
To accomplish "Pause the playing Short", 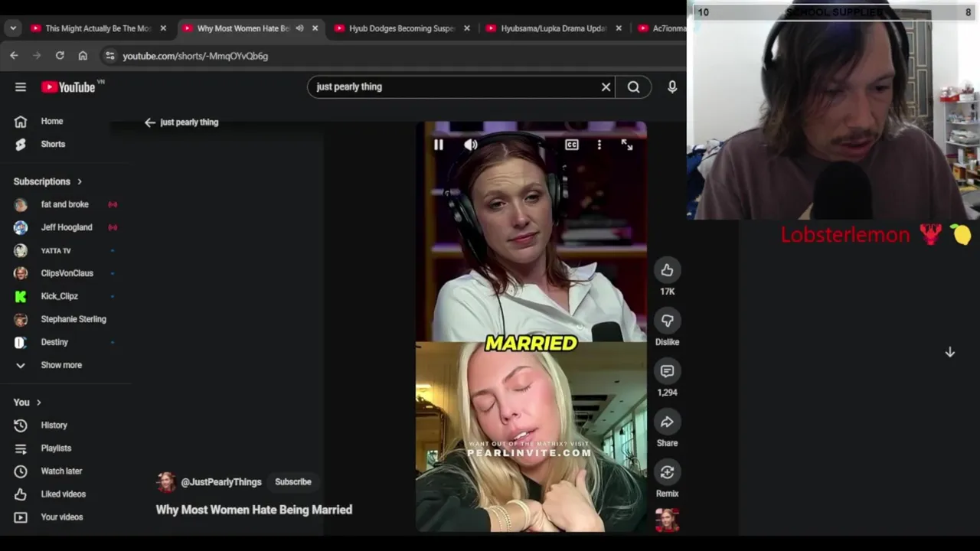I will click(439, 145).
